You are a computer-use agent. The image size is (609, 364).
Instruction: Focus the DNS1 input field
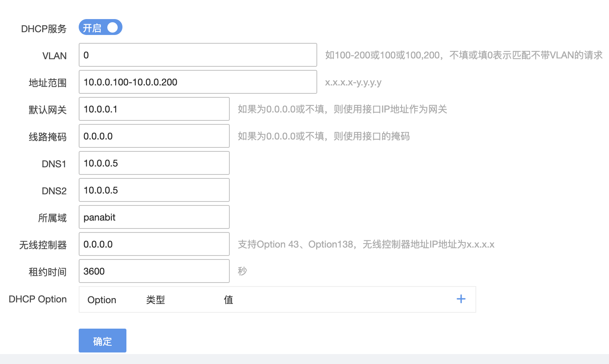click(154, 163)
